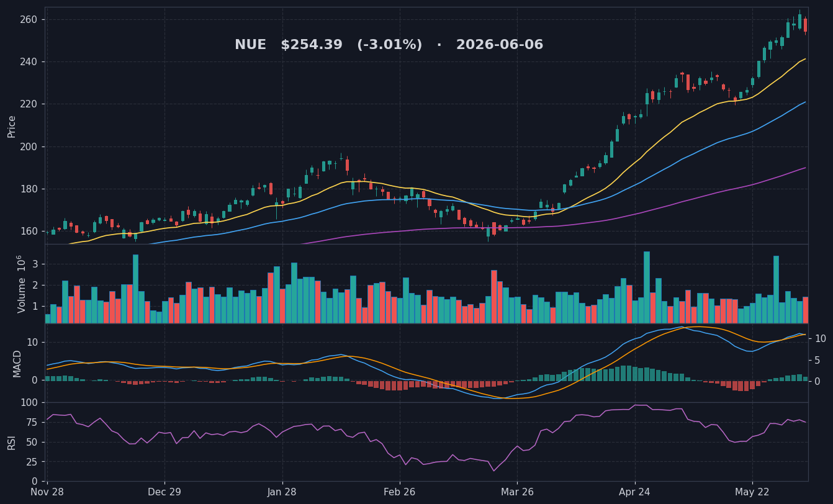Image resolution: width=833 pixels, height=504 pixels.
Task: Click the Volume axis label
Action: coord(22,284)
